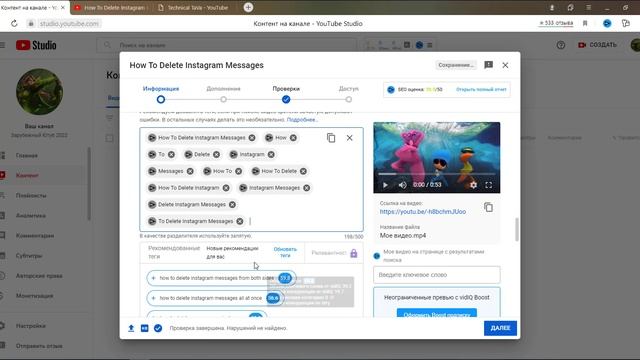Screen dimensions: 640x360
Task: Go to the Доступ step
Action: coord(349,94)
